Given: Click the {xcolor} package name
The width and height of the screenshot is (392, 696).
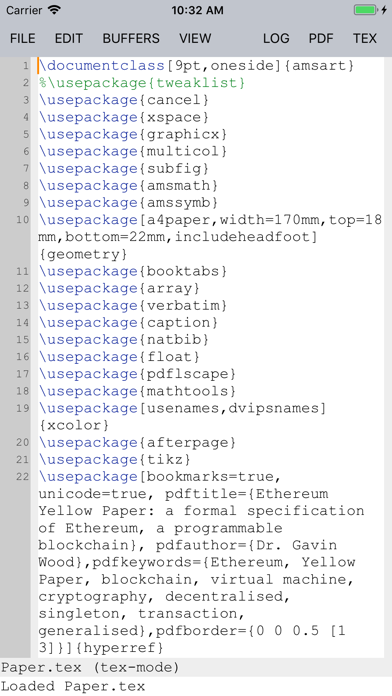Looking at the screenshot, I should coord(74,425).
